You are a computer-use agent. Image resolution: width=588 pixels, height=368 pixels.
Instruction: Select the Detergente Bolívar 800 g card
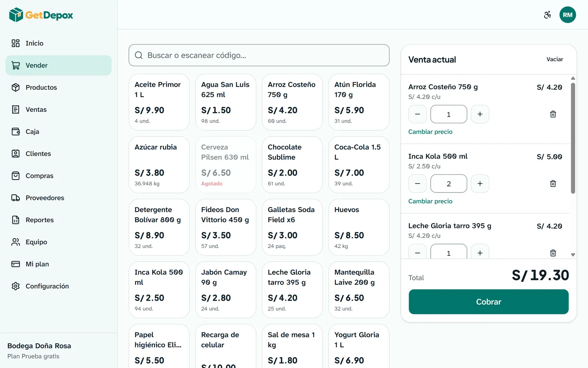pos(159,227)
